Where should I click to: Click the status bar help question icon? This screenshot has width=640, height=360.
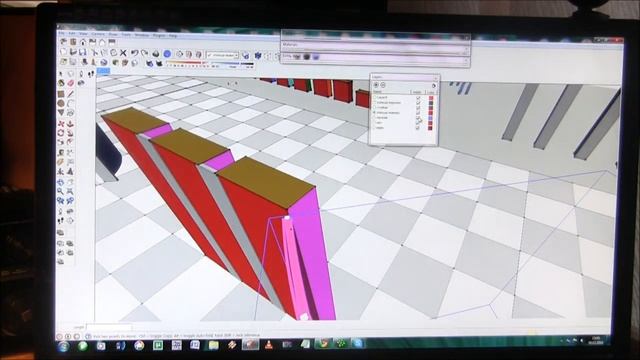pos(88,337)
